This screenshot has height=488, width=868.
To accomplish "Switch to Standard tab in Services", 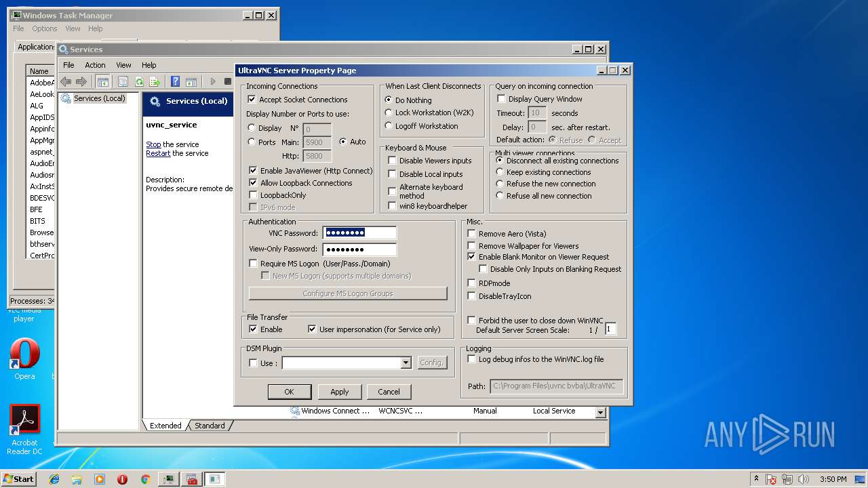I will [x=210, y=426].
